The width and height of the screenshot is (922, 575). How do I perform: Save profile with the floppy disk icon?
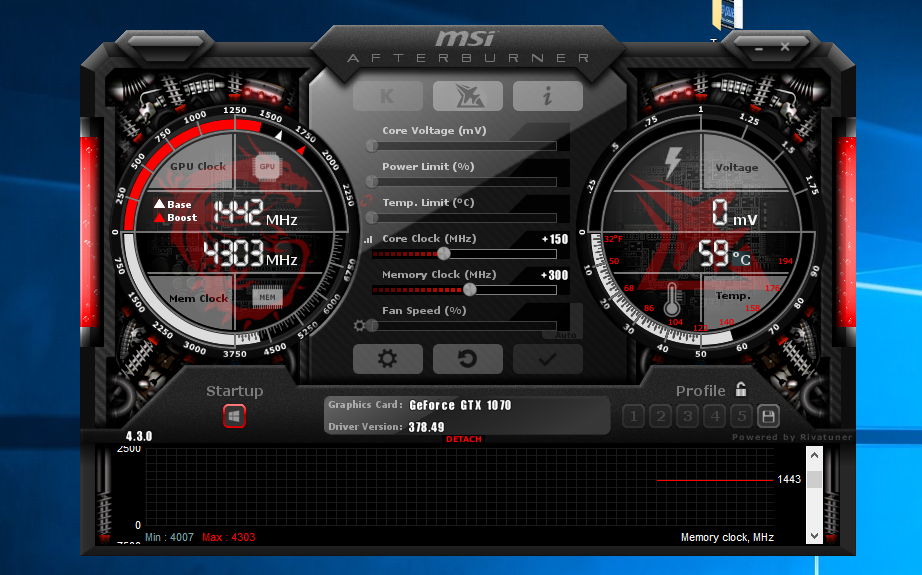pyautogui.click(x=768, y=417)
